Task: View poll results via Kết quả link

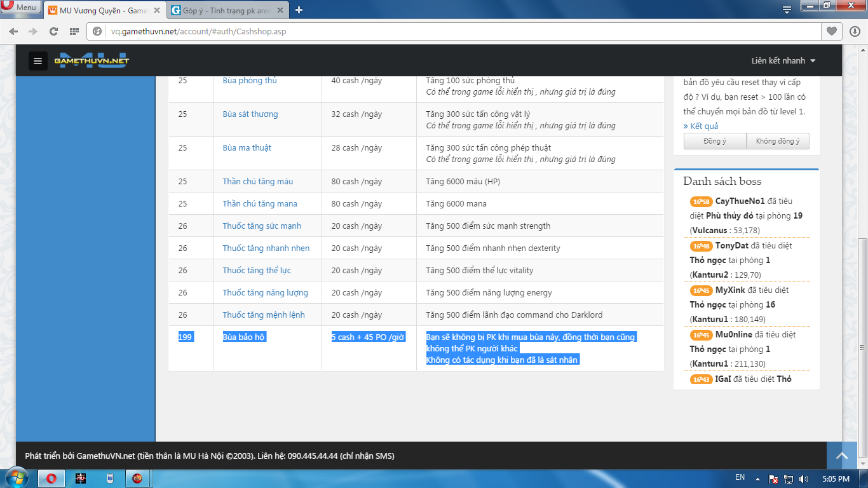Action: click(701, 126)
